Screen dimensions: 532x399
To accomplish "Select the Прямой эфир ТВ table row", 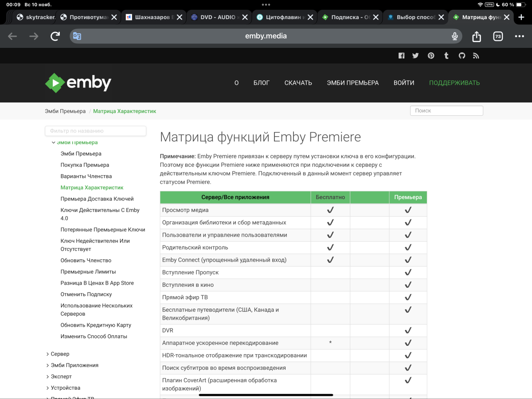I will (x=293, y=297).
